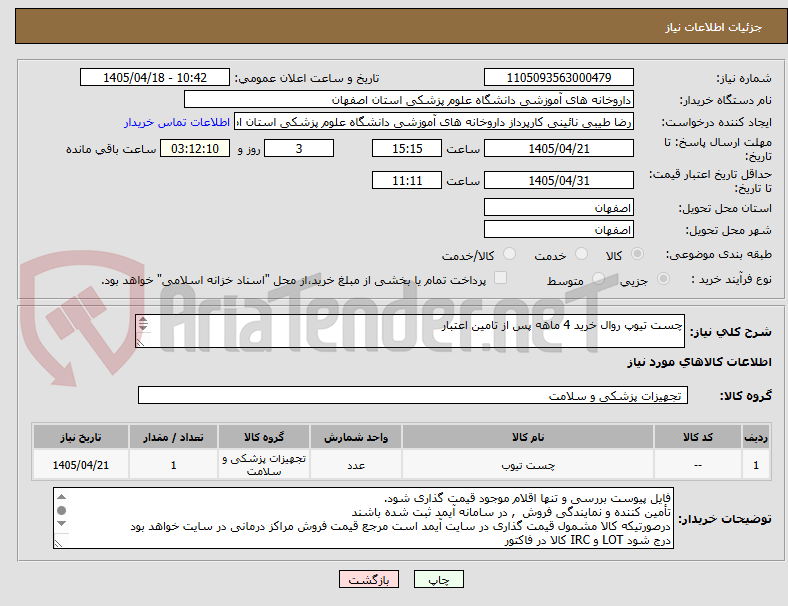
Task: Click the نام کالا column header
Action: (x=528, y=437)
